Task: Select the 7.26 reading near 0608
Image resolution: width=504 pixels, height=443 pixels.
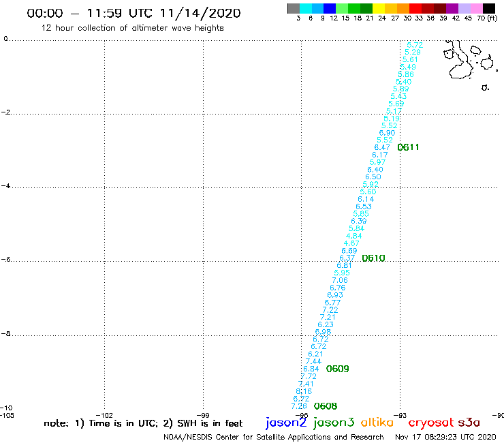Action: pyautogui.click(x=299, y=406)
